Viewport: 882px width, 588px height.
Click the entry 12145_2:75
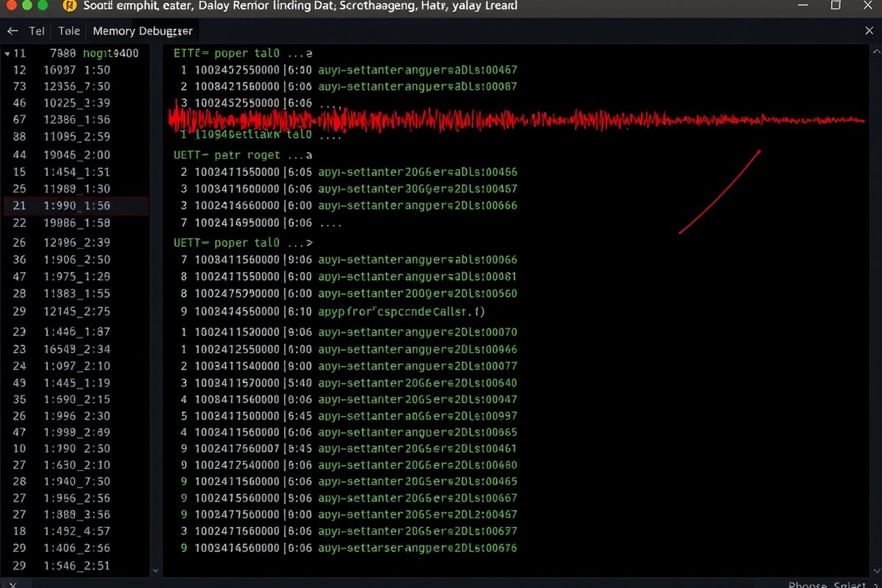(x=76, y=311)
